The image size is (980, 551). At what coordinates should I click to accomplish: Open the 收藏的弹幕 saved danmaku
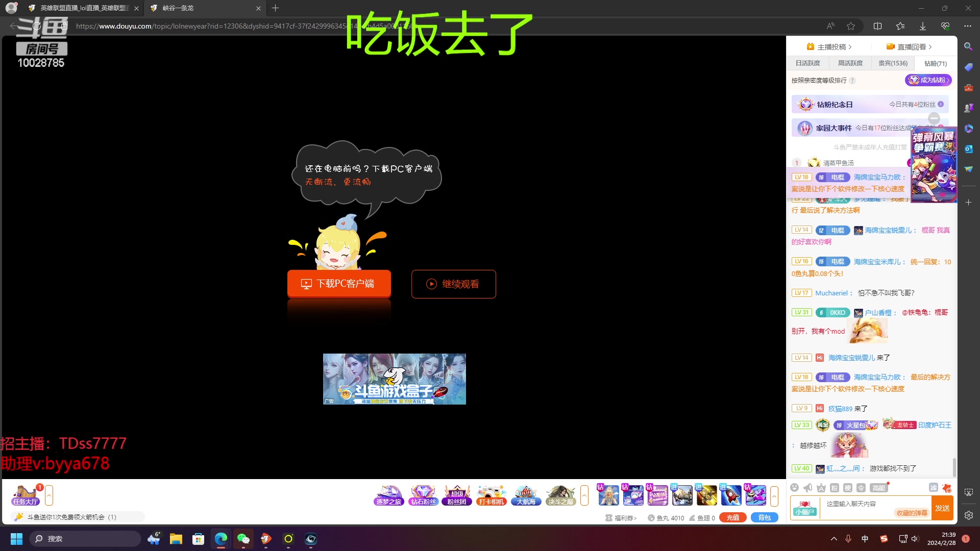click(912, 513)
